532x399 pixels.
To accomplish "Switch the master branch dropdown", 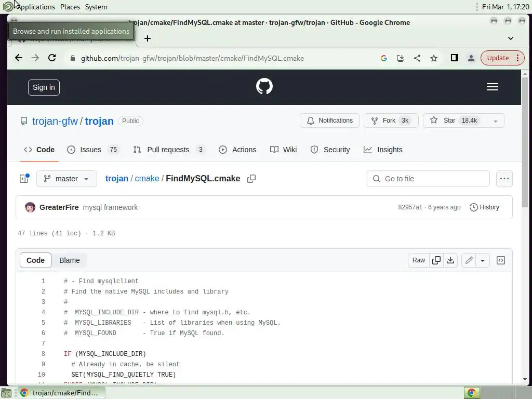I will (x=66, y=179).
